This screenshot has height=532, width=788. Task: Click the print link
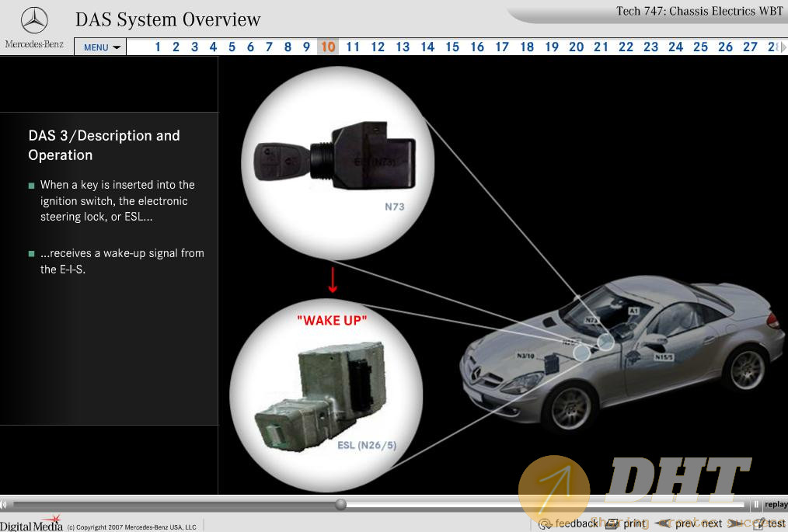point(634,523)
